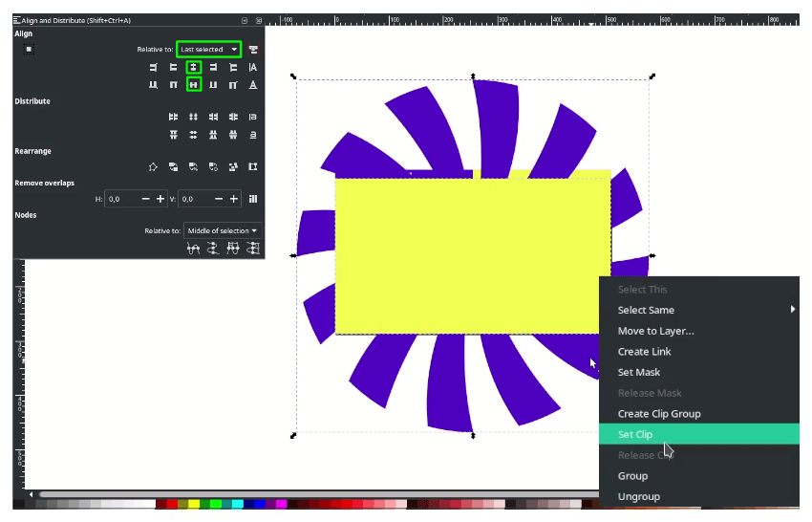Make horizontal gaps between objects equal

(233, 118)
